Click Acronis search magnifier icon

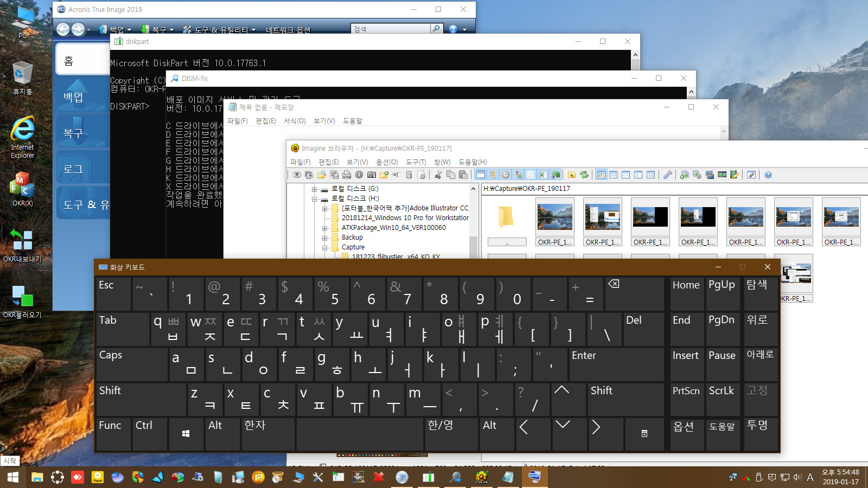(437, 29)
